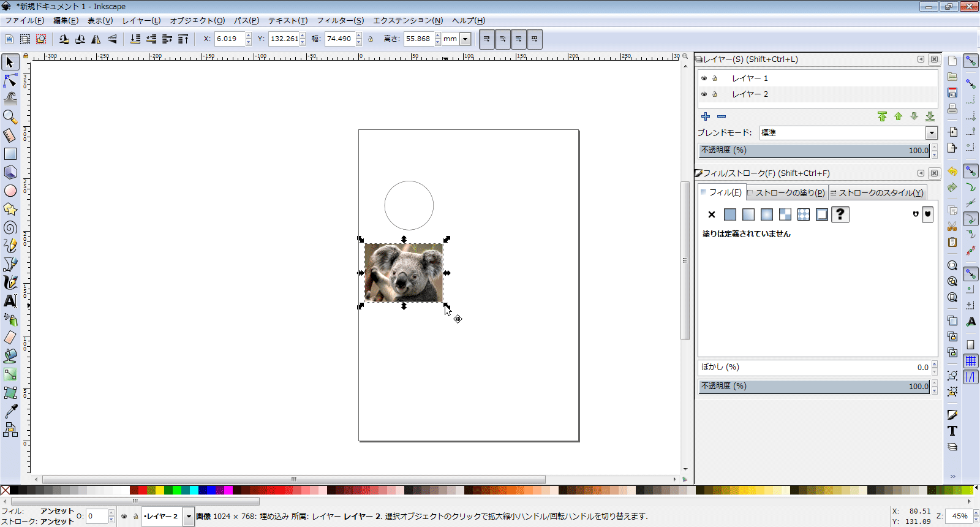Expand the レイヤー 2 layer selector in status bar
980x527 pixels.
point(189,517)
